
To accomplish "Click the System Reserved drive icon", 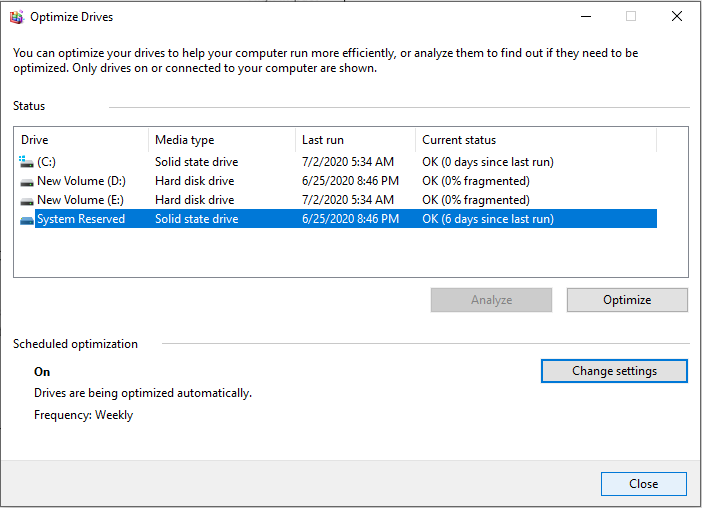I will point(26,219).
